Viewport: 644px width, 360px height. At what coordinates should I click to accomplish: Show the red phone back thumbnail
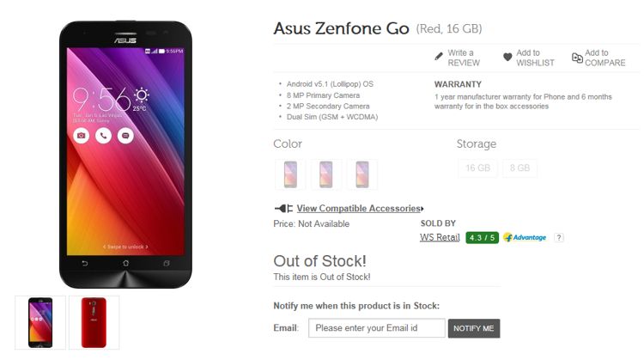pos(94,322)
